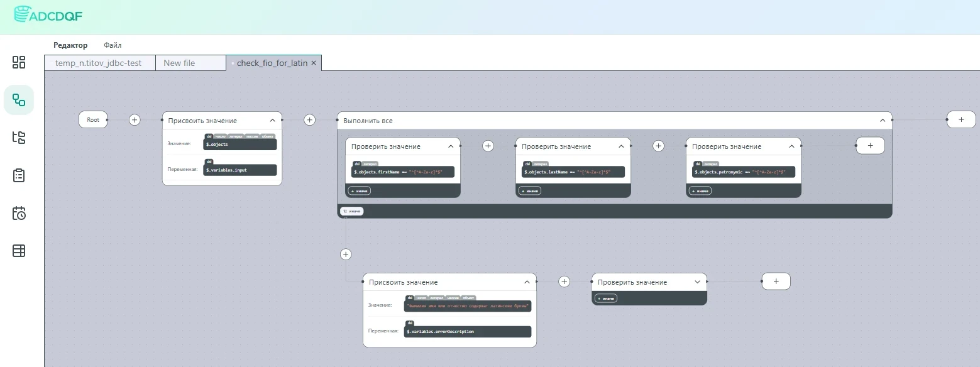Viewport: 980px width, 367px height.
Task: Open the Файл menu
Action: pos(113,45)
